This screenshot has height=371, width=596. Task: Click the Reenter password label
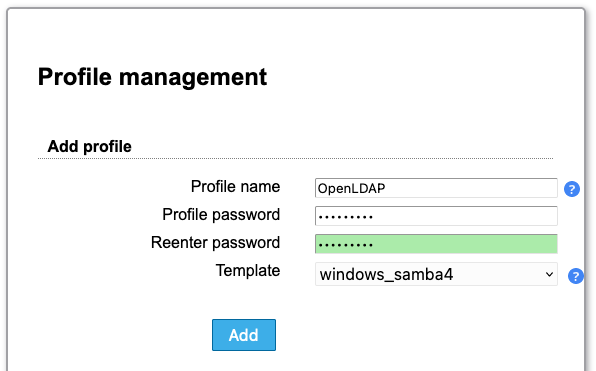[215, 243]
